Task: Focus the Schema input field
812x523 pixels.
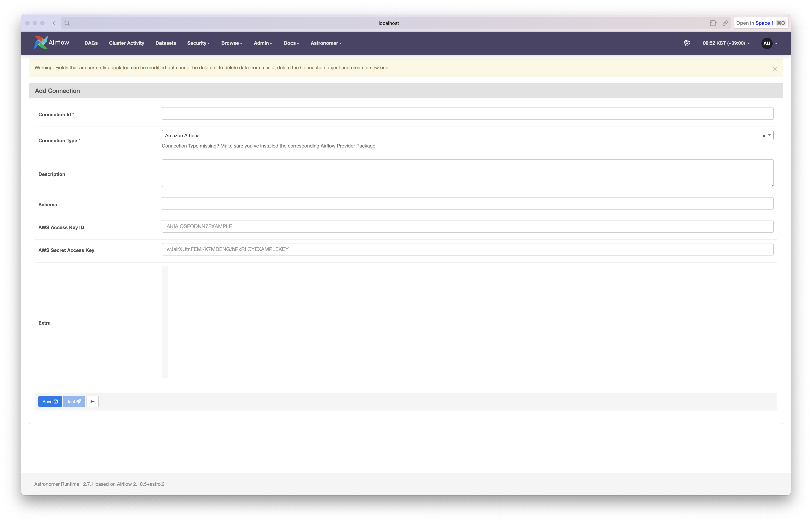Action: [x=467, y=203]
